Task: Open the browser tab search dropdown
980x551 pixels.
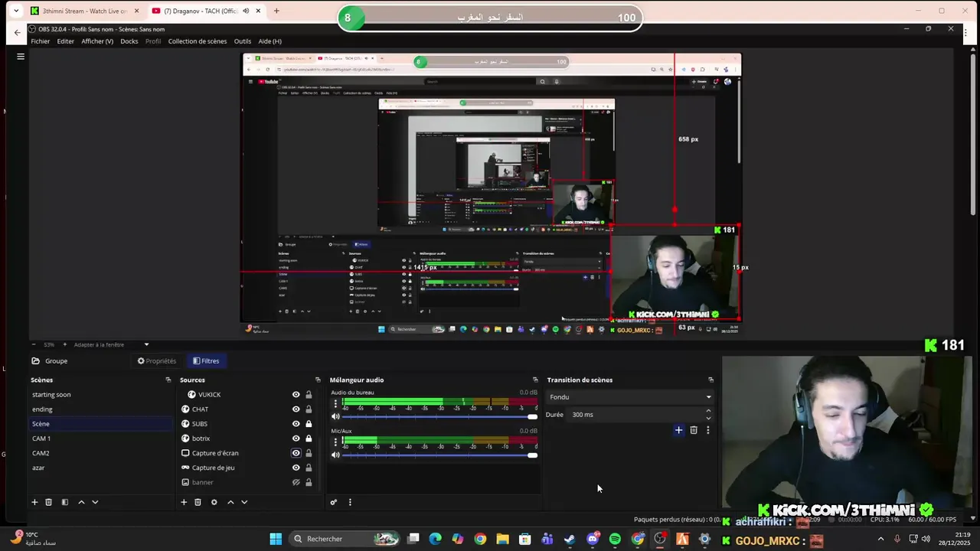Action: [x=16, y=11]
